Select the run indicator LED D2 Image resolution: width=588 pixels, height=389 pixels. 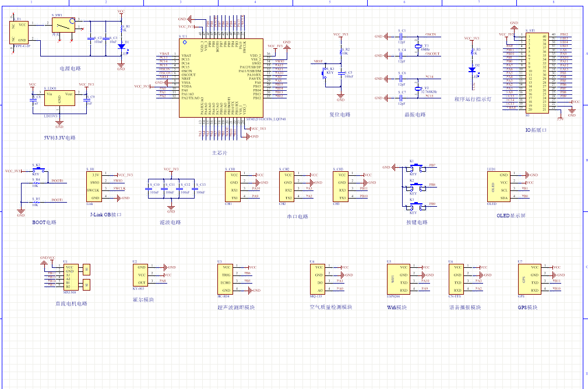pos(472,70)
